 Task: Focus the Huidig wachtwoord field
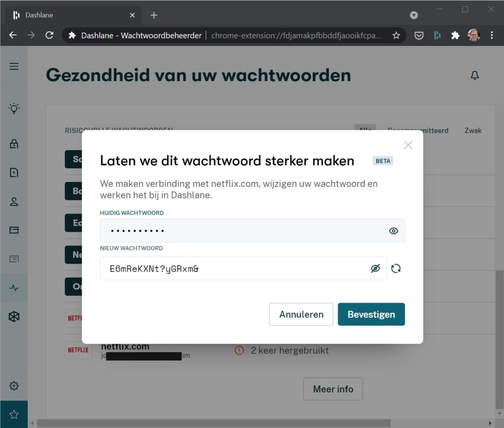coord(252,231)
